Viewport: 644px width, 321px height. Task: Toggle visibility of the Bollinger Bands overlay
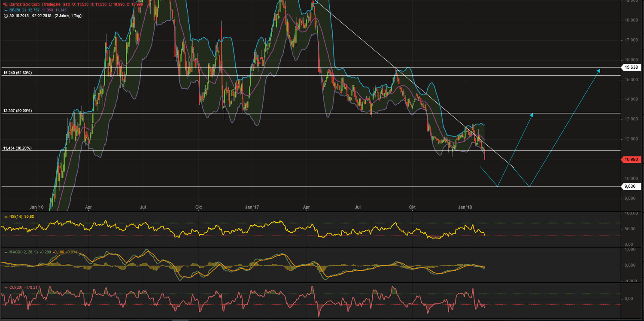point(6,9)
